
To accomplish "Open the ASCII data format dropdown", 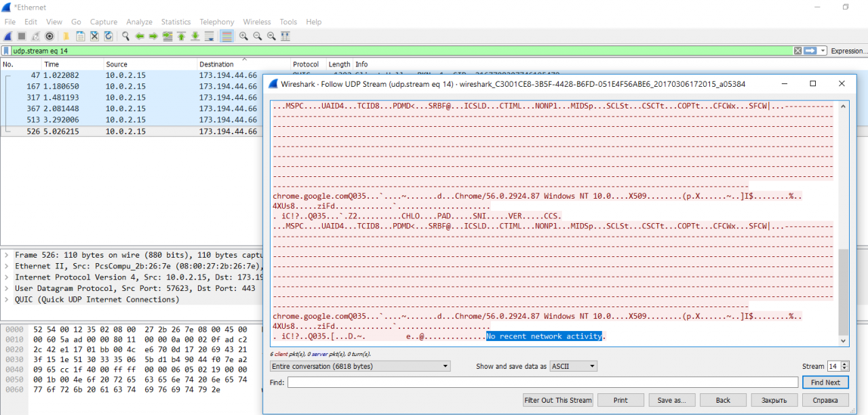I will pos(573,366).
